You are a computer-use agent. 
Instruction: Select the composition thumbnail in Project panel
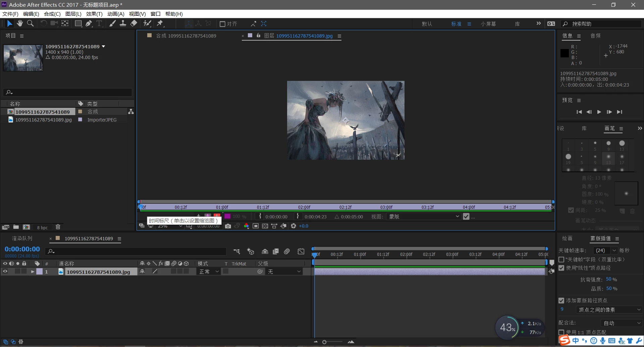tap(23, 58)
